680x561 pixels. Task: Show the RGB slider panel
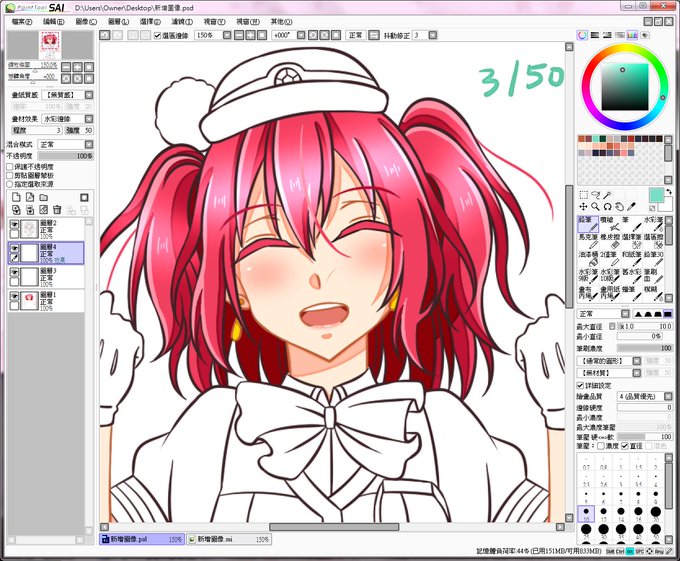595,35
